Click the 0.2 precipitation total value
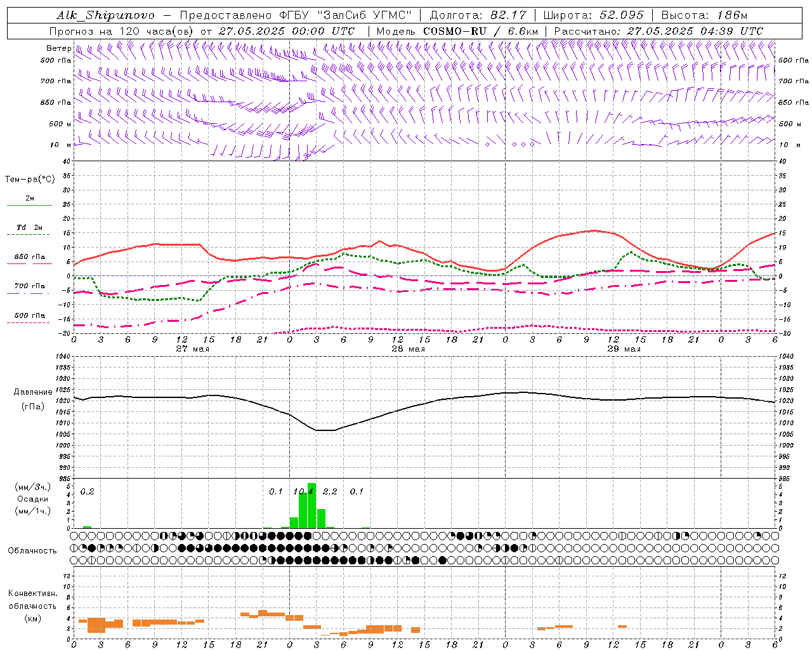This screenshot has height=650, width=812. (x=87, y=492)
